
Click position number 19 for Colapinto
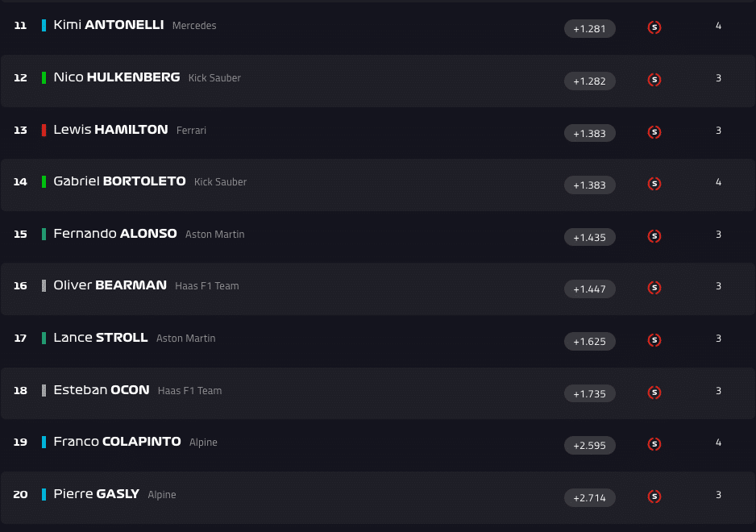[20, 443]
